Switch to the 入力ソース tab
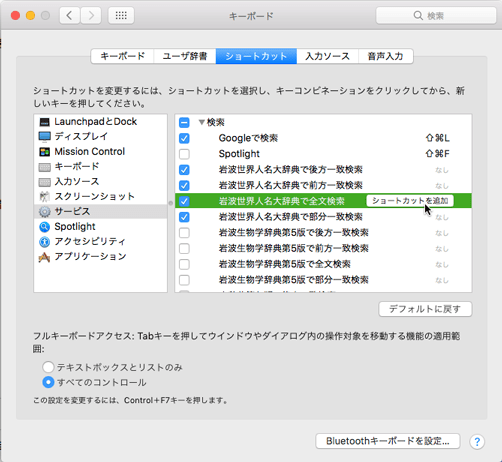Viewport: 502px width, 462px height. click(328, 56)
